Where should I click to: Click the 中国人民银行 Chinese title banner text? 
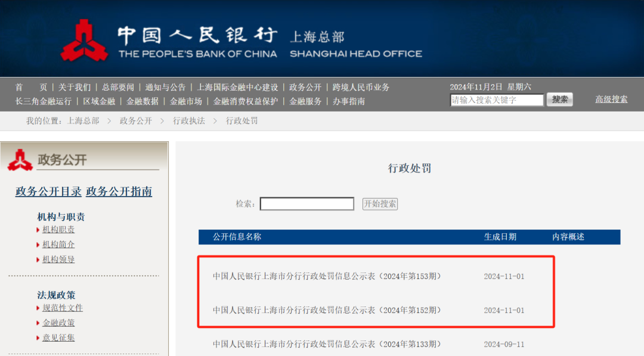197,35
